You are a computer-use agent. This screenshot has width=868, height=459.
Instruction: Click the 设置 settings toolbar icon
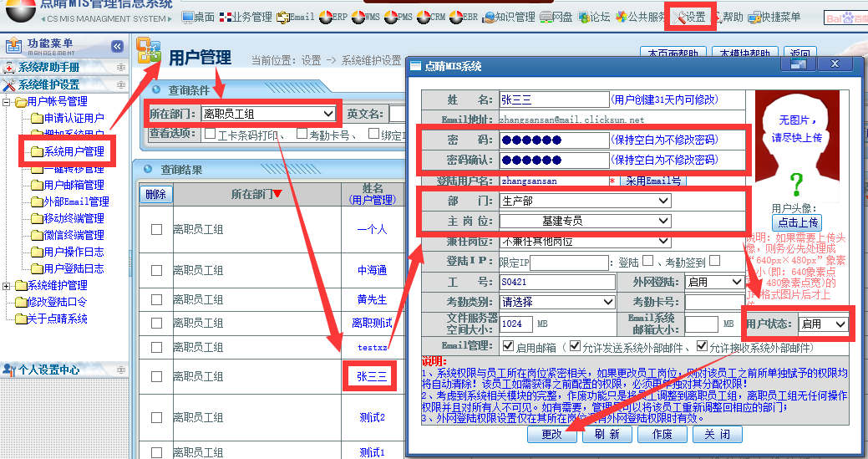pyautogui.click(x=691, y=17)
